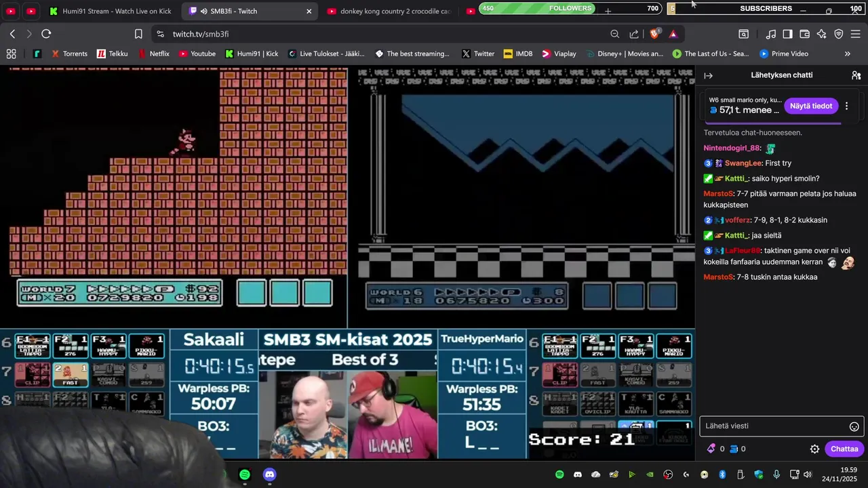Reload the current page
The image size is (868, 488).
pyautogui.click(x=46, y=34)
